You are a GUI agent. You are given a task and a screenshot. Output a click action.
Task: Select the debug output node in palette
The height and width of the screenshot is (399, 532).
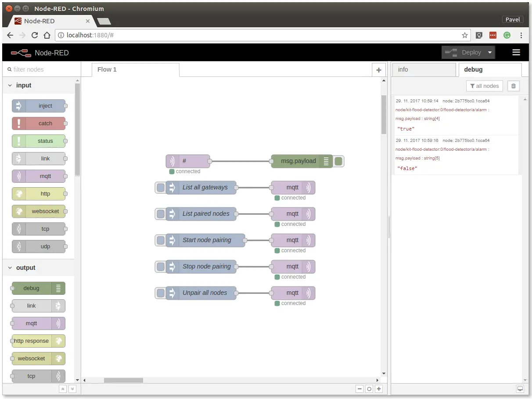coord(39,288)
